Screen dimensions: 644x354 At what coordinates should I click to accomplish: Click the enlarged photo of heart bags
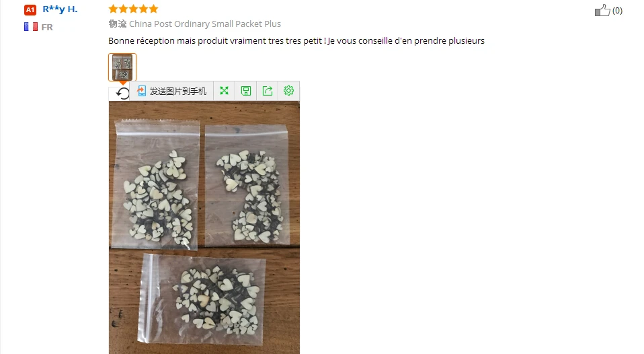coord(204,227)
